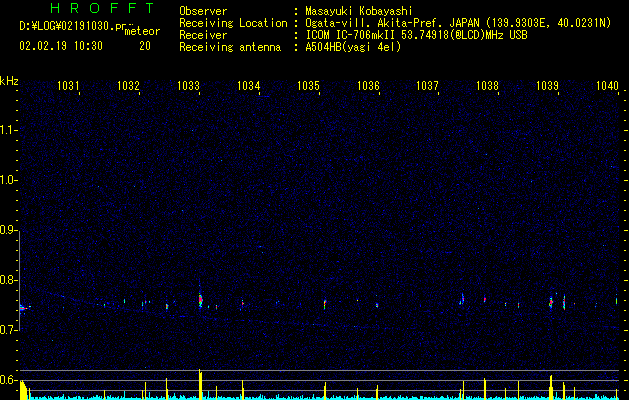Click the 0.8 kHz frequency label
629x400 pixels.
[x=8, y=280]
